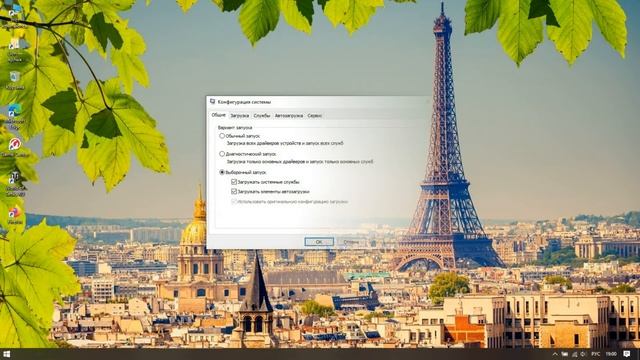640x360 pixels.
Task: Confirm with the OK button
Action: [319, 242]
